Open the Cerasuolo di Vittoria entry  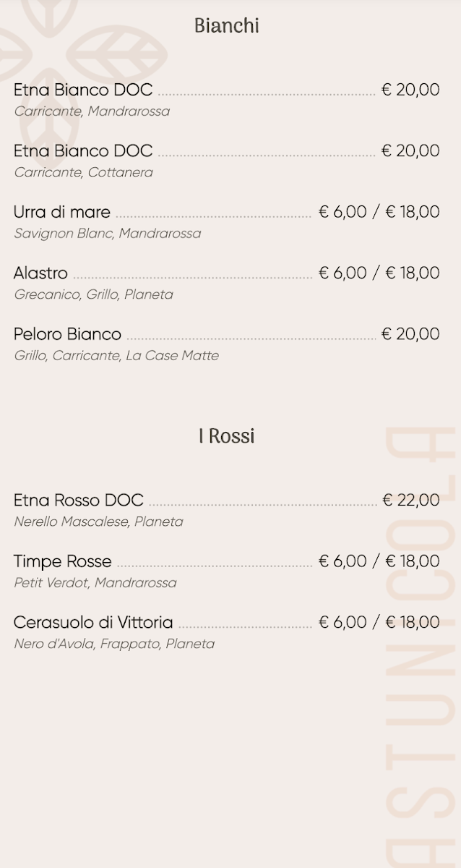pyautogui.click(x=93, y=622)
